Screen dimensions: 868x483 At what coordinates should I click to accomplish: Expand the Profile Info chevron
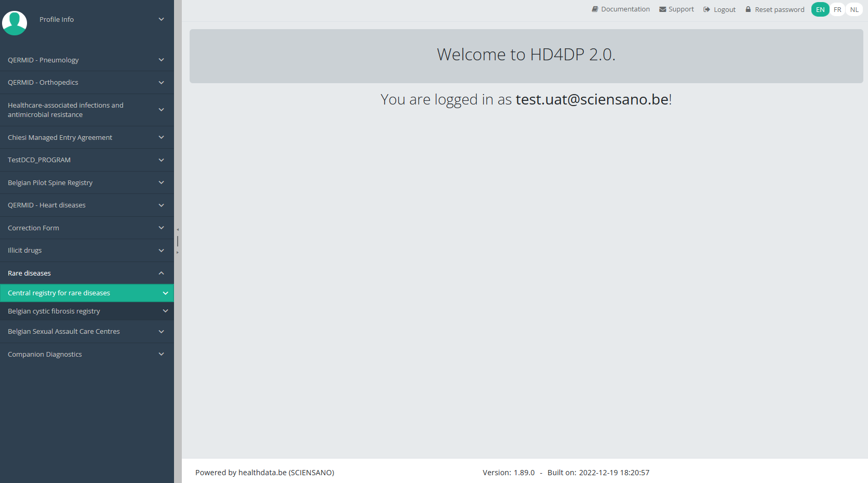tap(161, 19)
